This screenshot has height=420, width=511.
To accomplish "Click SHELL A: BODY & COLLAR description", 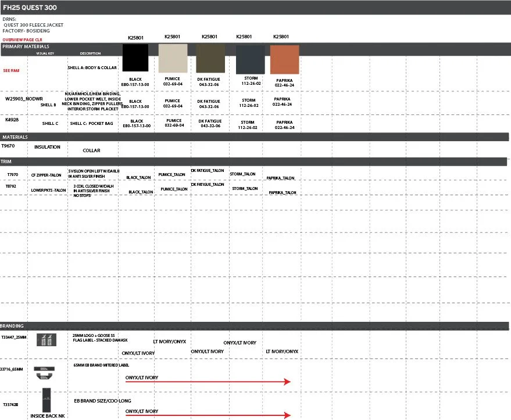I will click(92, 68).
